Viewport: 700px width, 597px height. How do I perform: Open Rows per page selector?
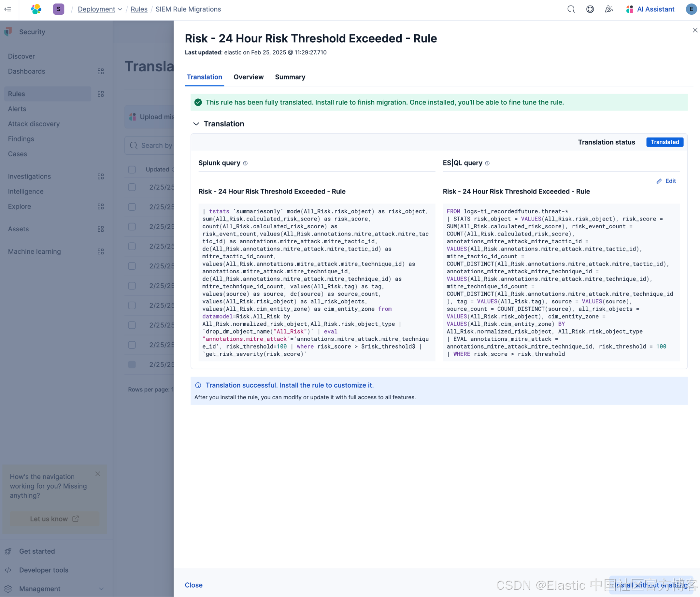coord(151,389)
